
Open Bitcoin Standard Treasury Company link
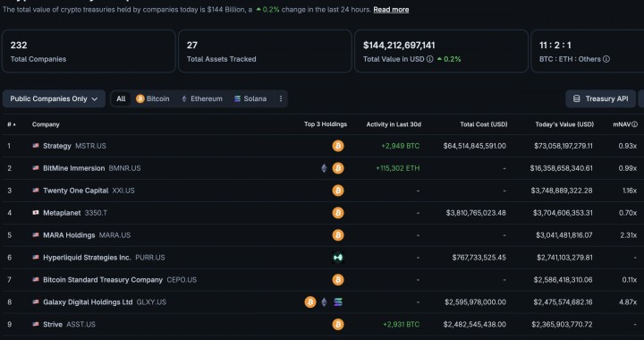pos(103,280)
